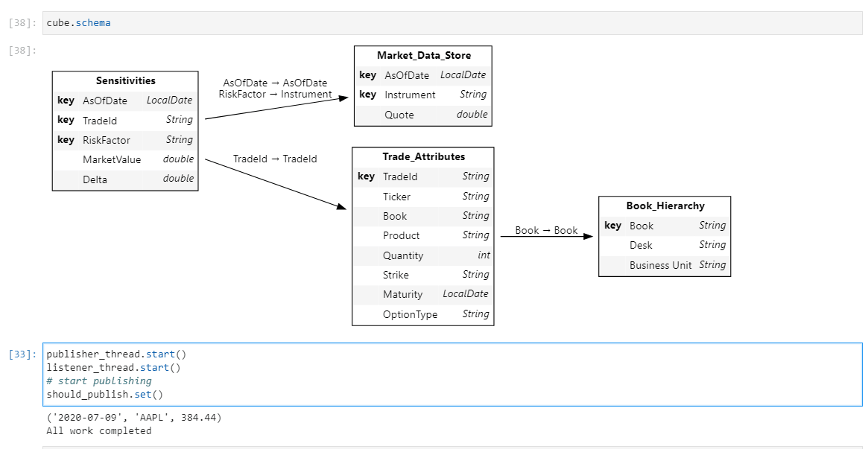
Task: Click the key icon beside Book in Book_Hierarchy
Action: [613, 225]
